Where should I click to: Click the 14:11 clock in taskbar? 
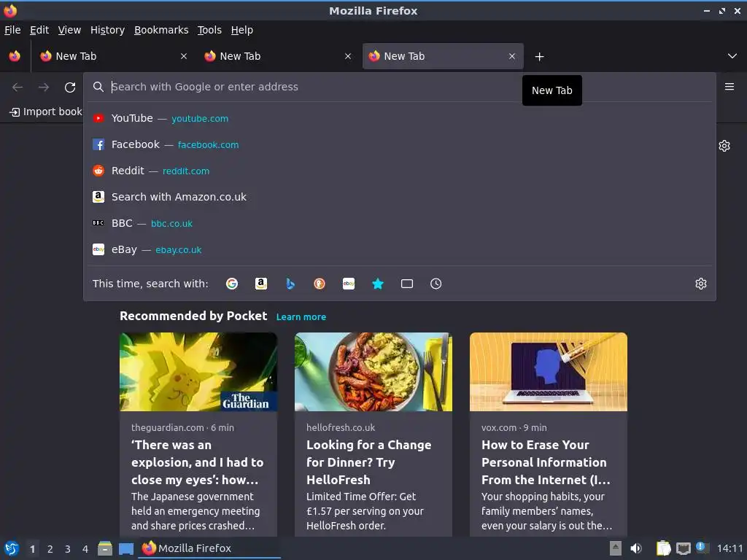(x=729, y=549)
